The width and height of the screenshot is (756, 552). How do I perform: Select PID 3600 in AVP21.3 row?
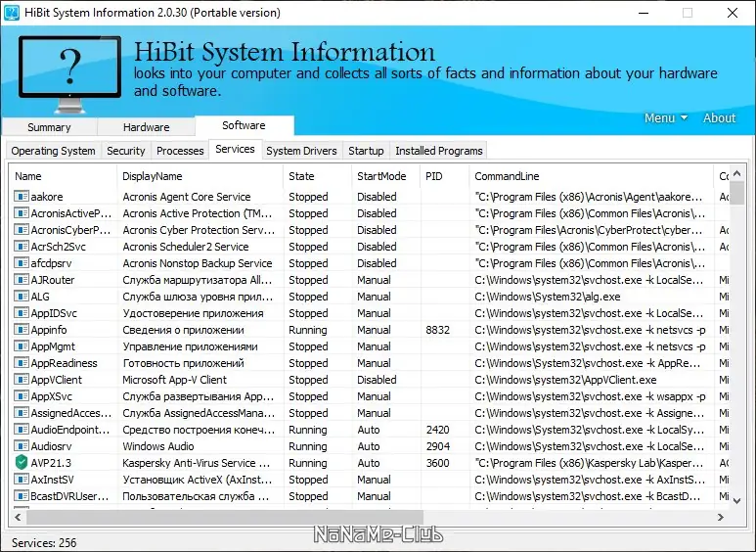click(438, 463)
